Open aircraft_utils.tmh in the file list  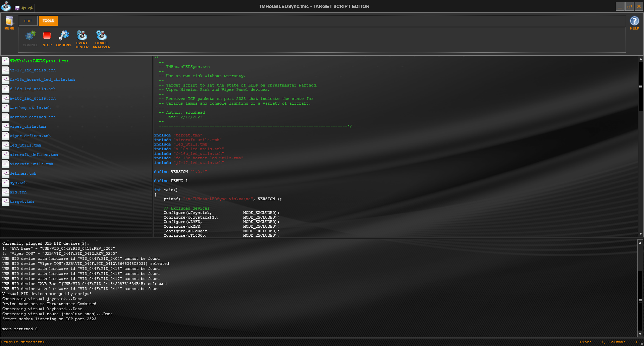pos(32,164)
